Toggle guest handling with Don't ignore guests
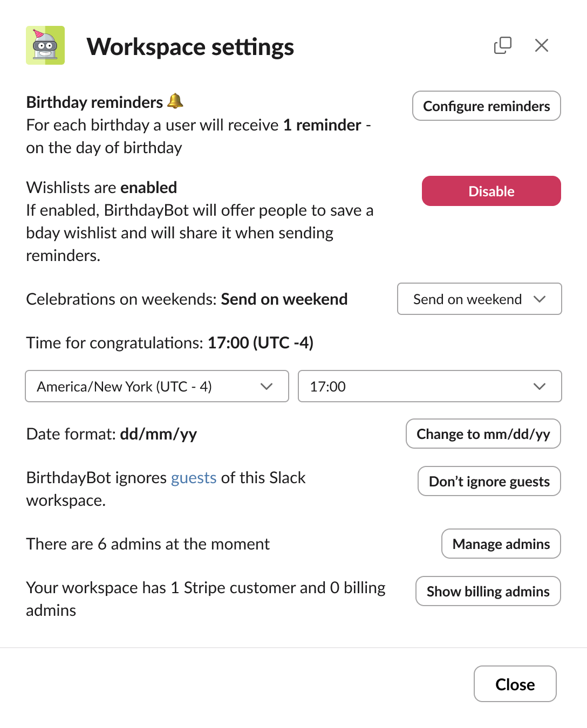Screen dimensions: 587x728 click(x=489, y=481)
